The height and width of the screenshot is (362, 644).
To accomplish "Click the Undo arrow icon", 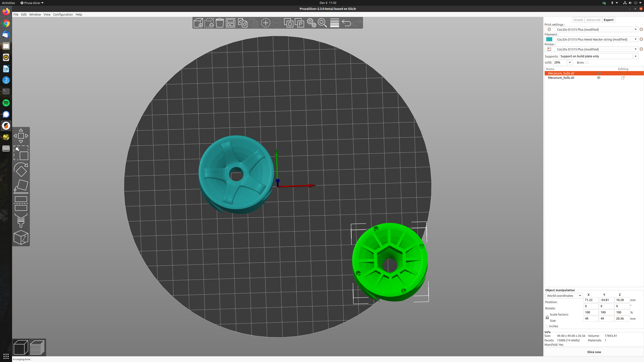I will (346, 23).
